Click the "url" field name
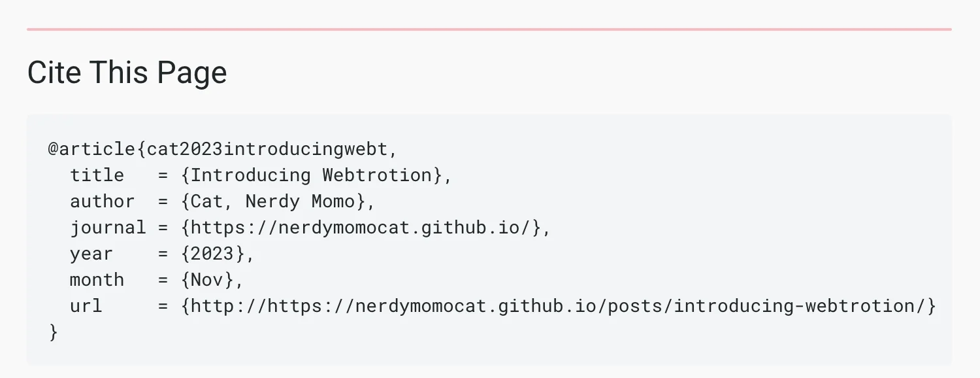 coord(86,306)
